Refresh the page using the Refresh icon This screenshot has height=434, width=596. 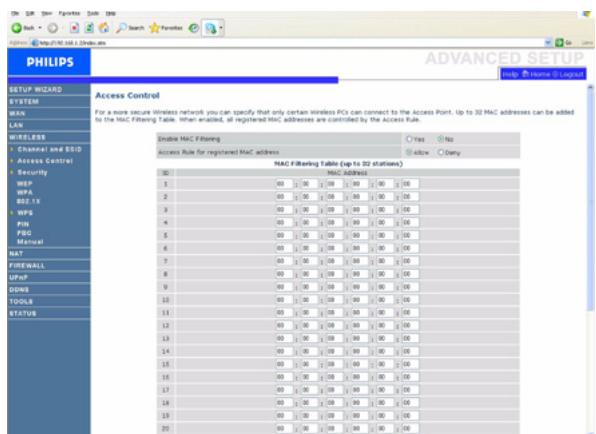pos(89,28)
